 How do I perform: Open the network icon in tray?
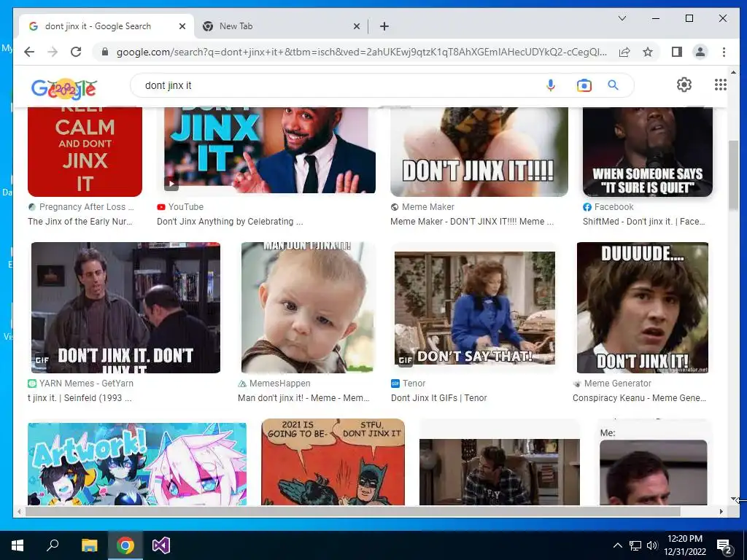coord(635,545)
